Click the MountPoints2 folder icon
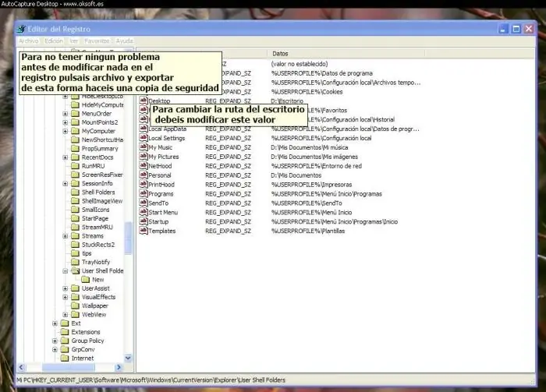Screen dimensions: 546x392 pyautogui.click(x=75, y=122)
